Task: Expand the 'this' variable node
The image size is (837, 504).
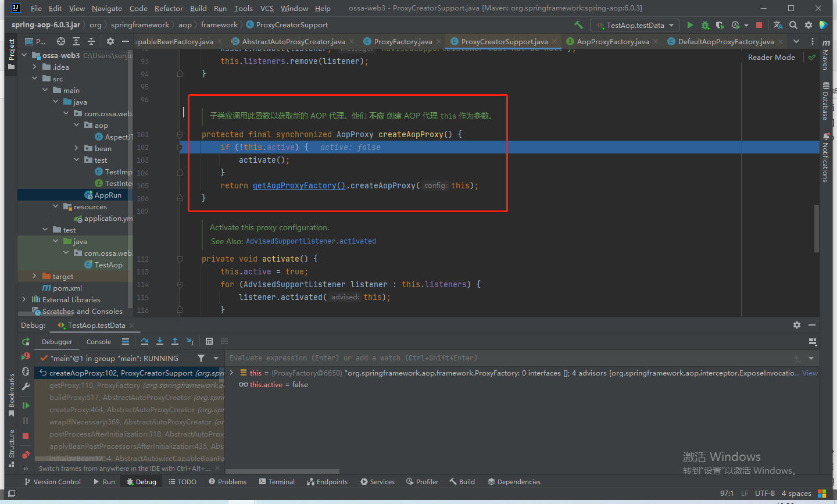Action: click(232, 373)
